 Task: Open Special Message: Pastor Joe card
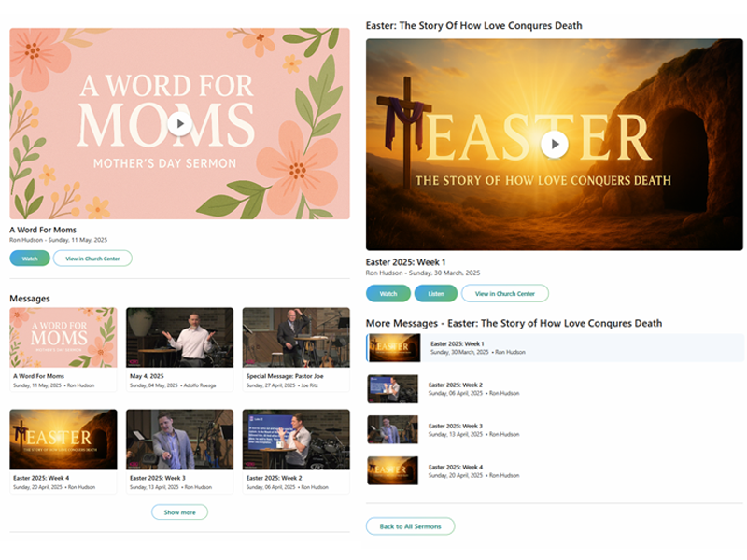click(x=296, y=349)
